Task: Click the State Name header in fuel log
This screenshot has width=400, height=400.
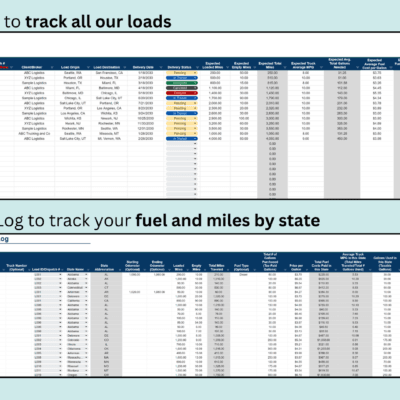Action: 75,269
